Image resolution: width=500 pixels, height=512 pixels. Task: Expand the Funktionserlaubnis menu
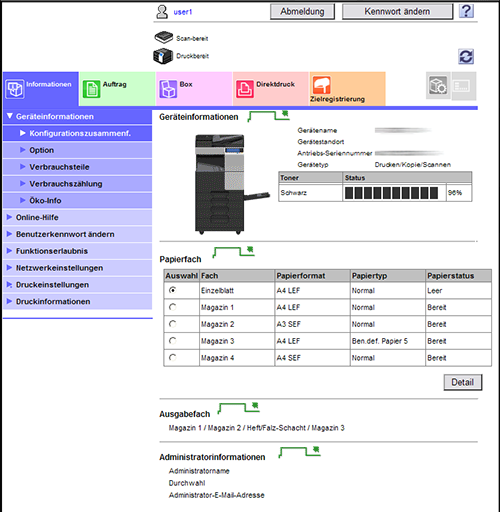pyautogui.click(x=77, y=251)
